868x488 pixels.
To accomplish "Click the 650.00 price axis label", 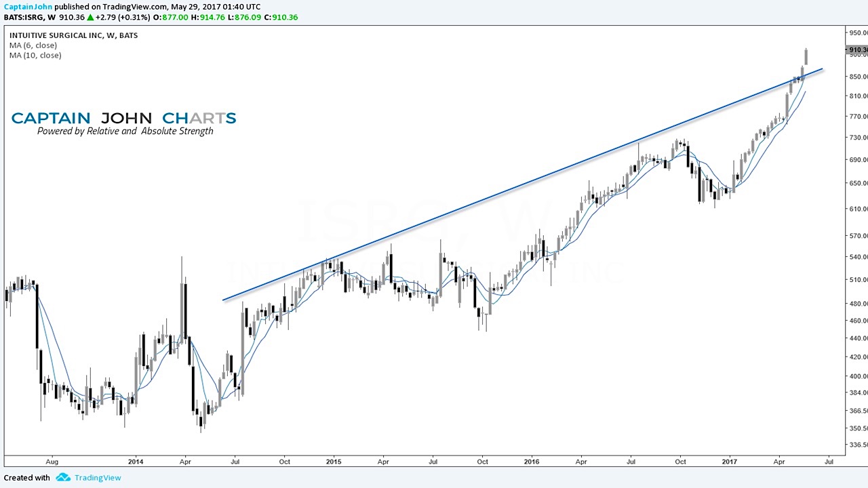I will click(858, 183).
